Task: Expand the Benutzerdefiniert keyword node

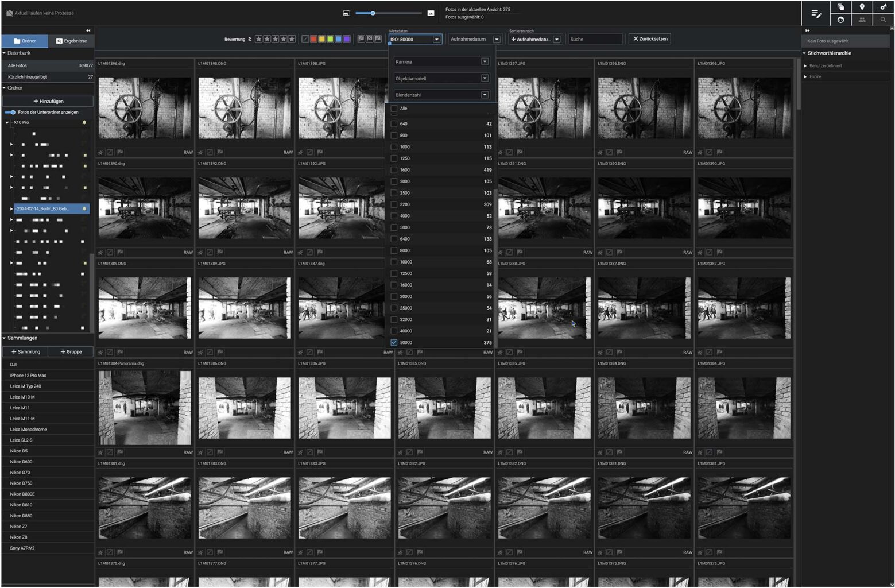Action: coord(805,65)
